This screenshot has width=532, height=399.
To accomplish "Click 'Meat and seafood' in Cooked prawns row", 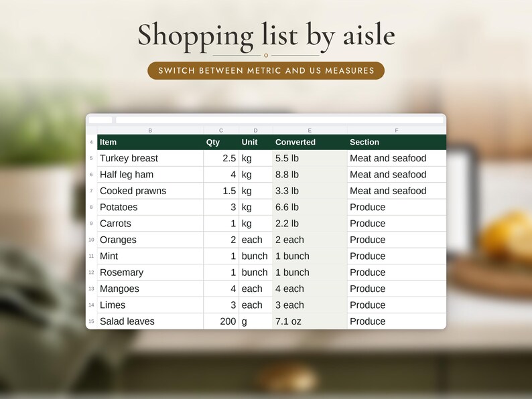I will click(397, 191).
